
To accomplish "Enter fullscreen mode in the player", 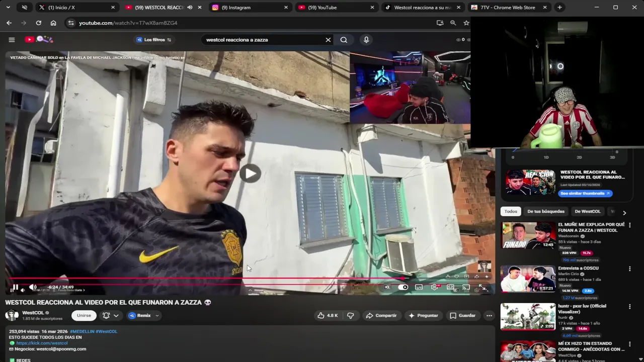I will pos(482,287).
